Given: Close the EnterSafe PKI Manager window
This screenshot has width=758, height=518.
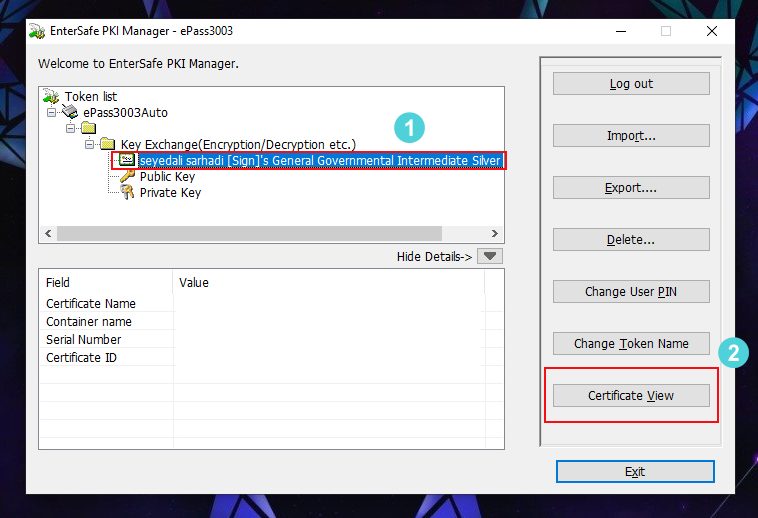Looking at the screenshot, I should coord(712,31).
